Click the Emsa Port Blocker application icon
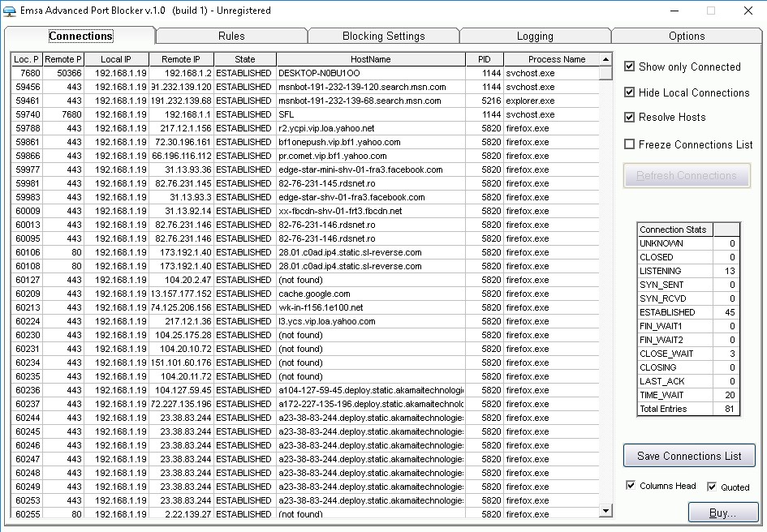This screenshot has width=767, height=532. pos(11,11)
